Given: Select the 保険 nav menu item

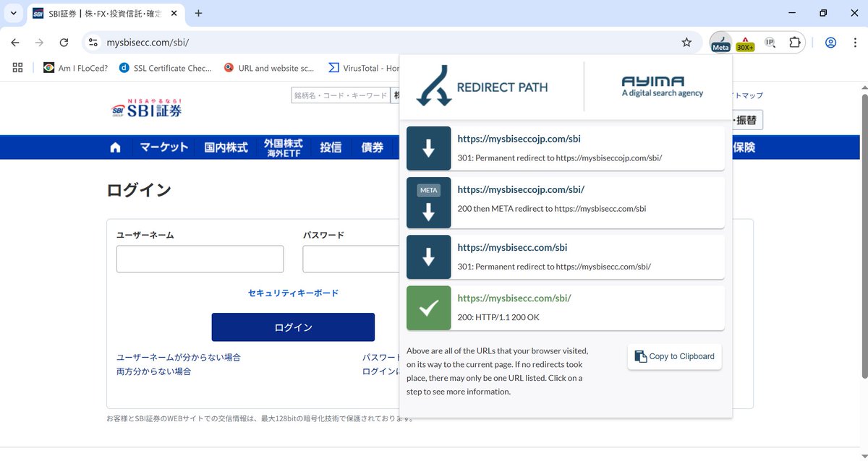Looking at the screenshot, I should point(744,147).
